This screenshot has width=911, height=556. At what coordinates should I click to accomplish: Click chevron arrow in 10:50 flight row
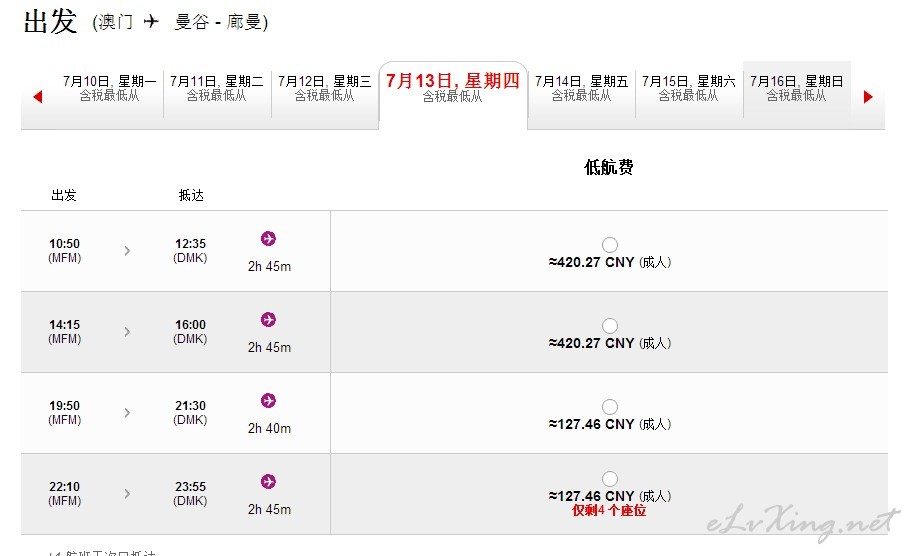[x=127, y=250]
